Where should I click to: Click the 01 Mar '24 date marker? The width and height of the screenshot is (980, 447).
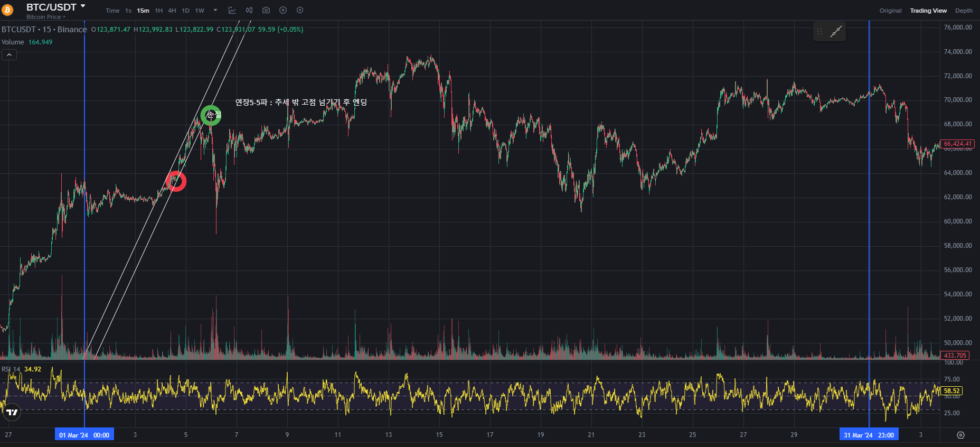[84, 435]
